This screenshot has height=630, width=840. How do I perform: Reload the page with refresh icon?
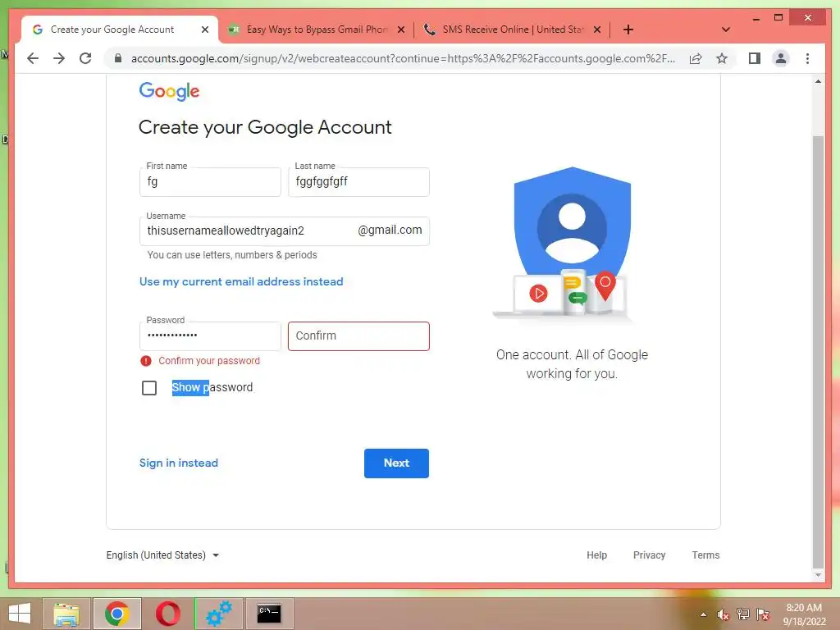[85, 58]
